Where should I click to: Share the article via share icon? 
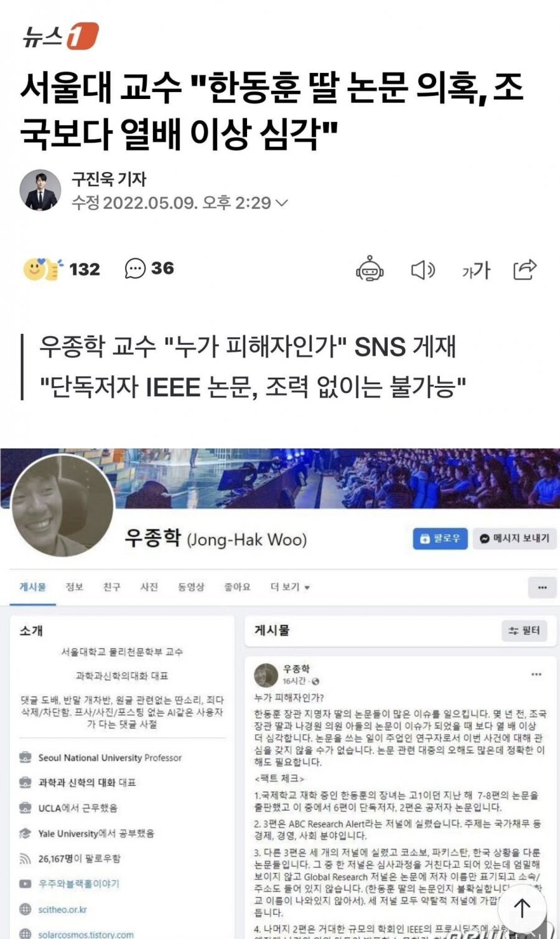tap(525, 269)
